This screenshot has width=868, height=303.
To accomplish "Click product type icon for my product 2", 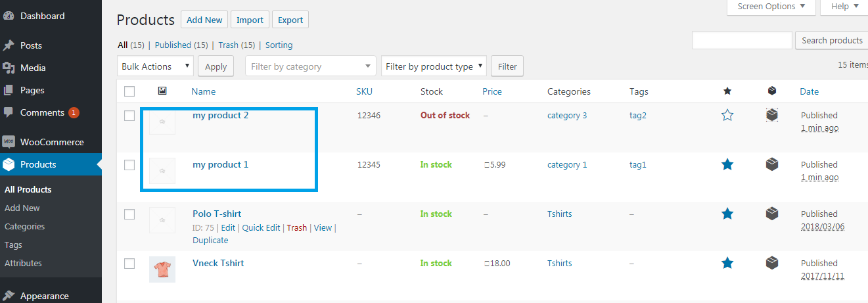I will click(x=772, y=115).
